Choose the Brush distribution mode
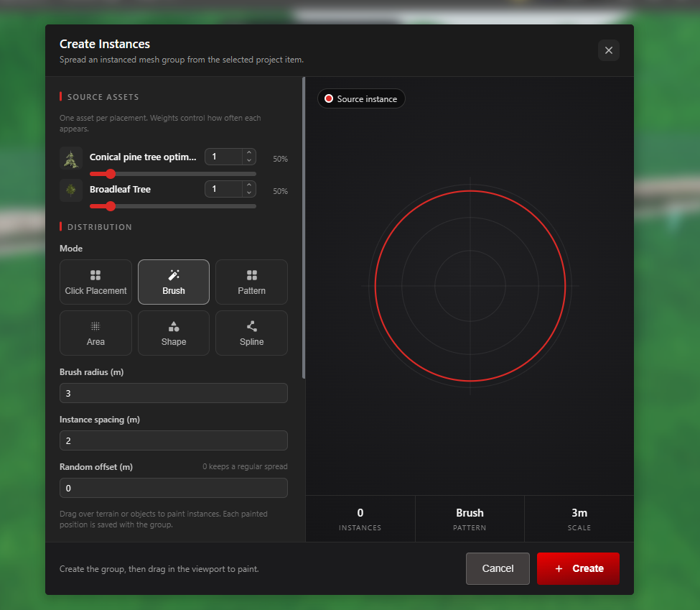 coord(174,282)
